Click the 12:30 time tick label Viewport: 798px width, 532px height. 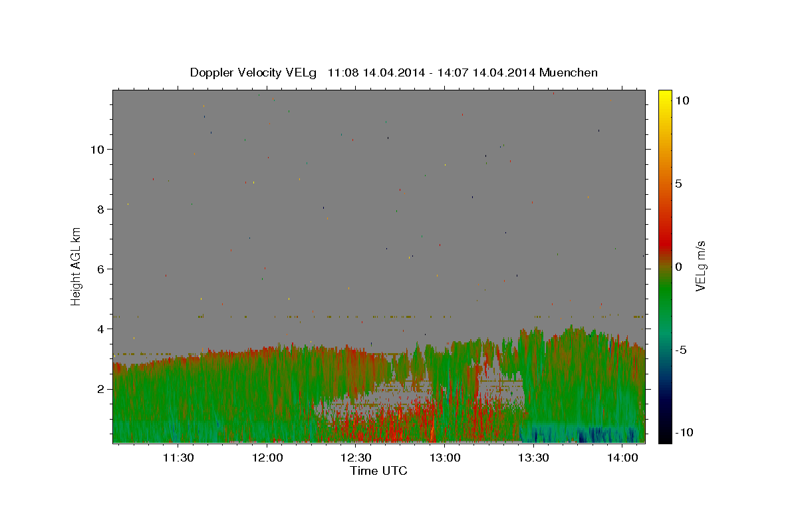click(x=356, y=458)
